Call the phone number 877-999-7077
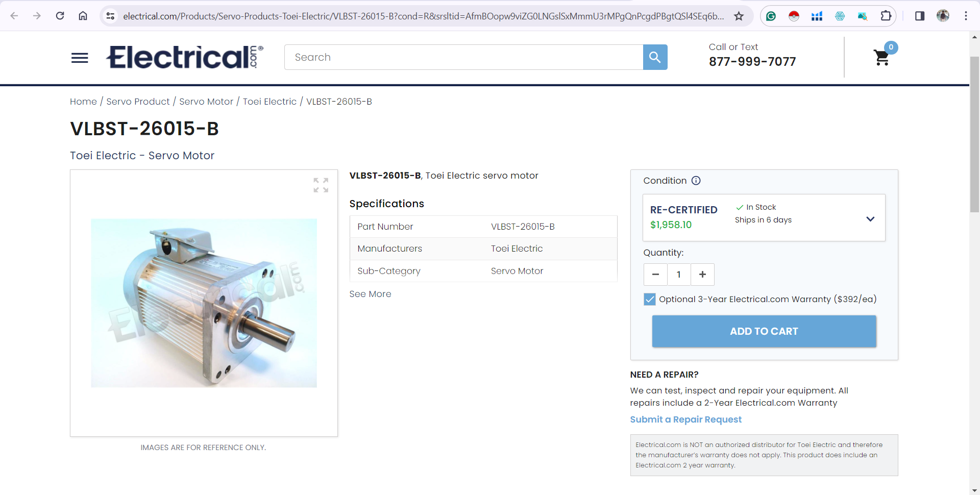 [x=752, y=62]
